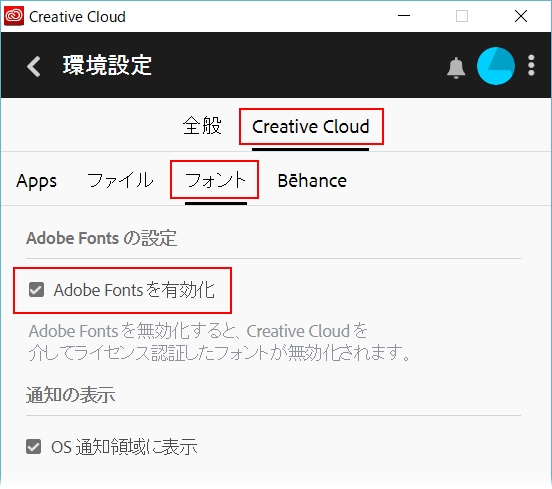The image size is (552, 489).
Task: Click the Creative Cloud logo in title bar
Action: 14,16
